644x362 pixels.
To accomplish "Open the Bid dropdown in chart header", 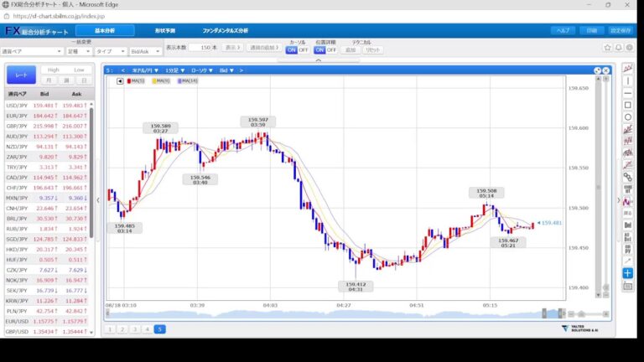I will pyautogui.click(x=226, y=70).
